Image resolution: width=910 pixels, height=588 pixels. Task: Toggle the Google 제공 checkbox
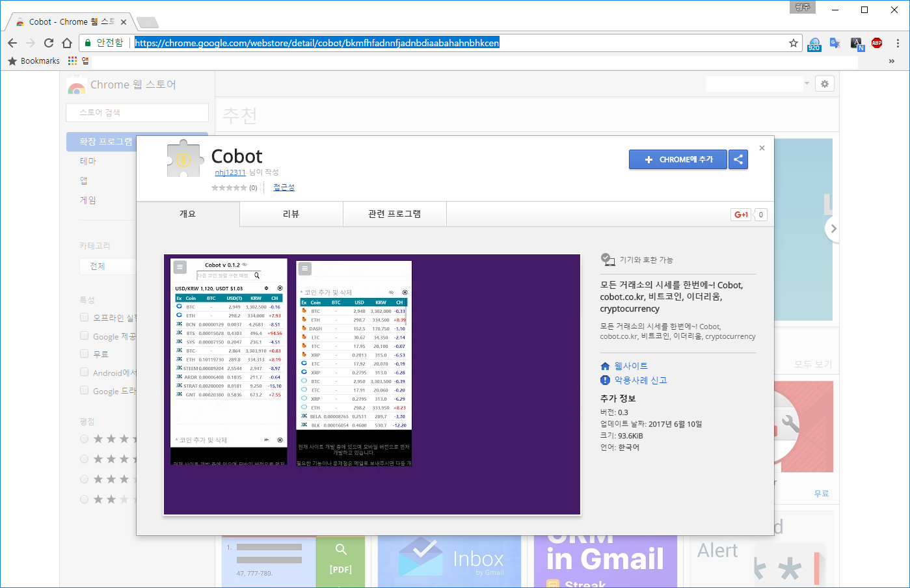84,336
